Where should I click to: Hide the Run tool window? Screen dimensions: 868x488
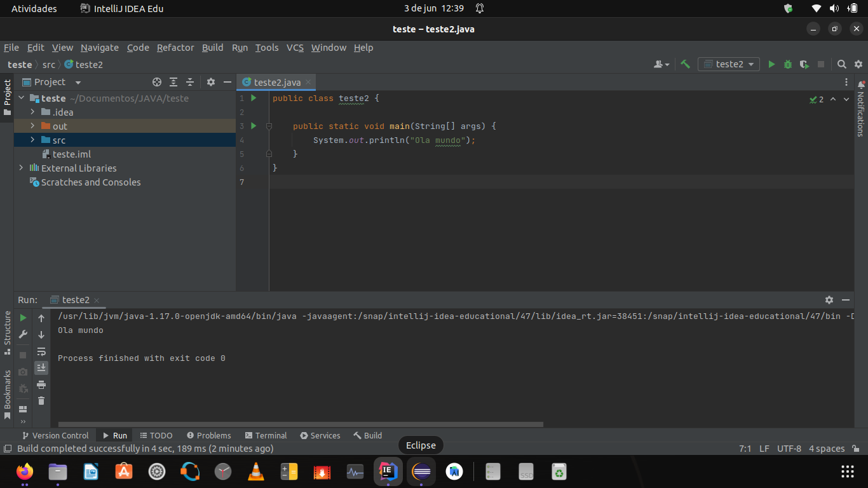(x=846, y=300)
